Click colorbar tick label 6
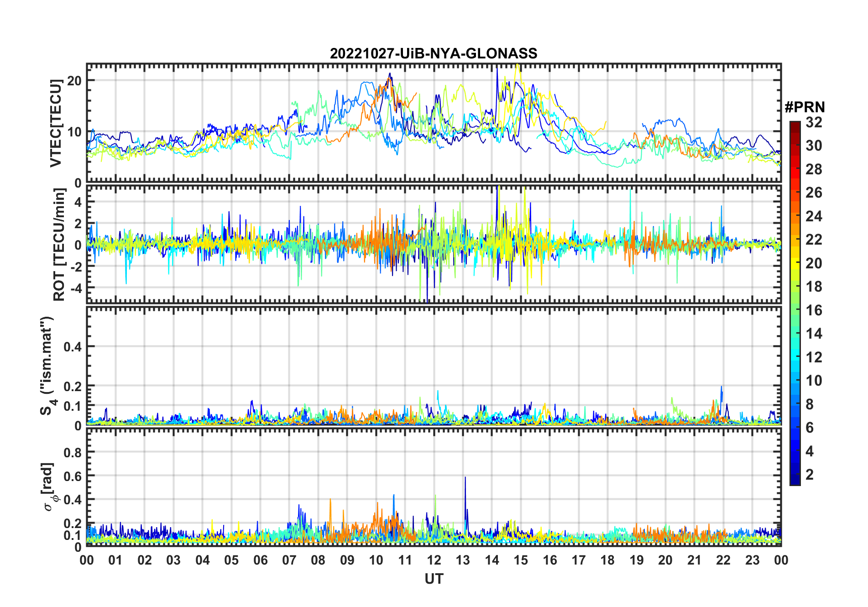This screenshot has height=607, width=868. tap(810, 428)
